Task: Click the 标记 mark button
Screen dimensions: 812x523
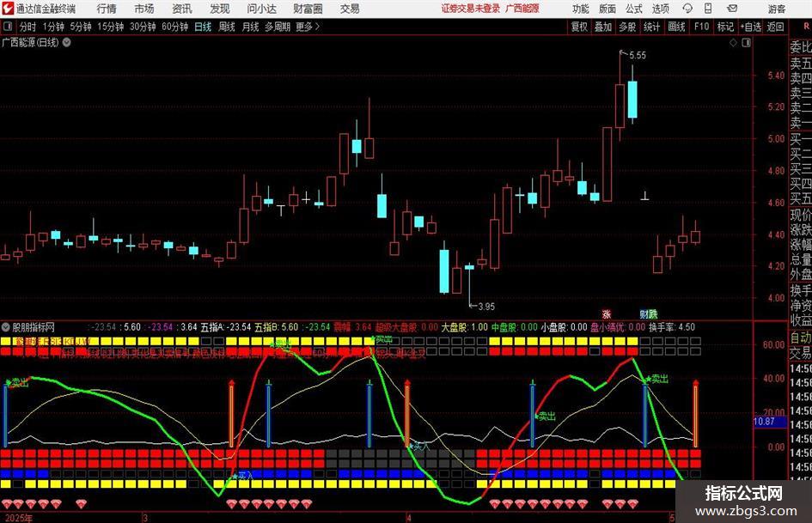Action: click(725, 27)
